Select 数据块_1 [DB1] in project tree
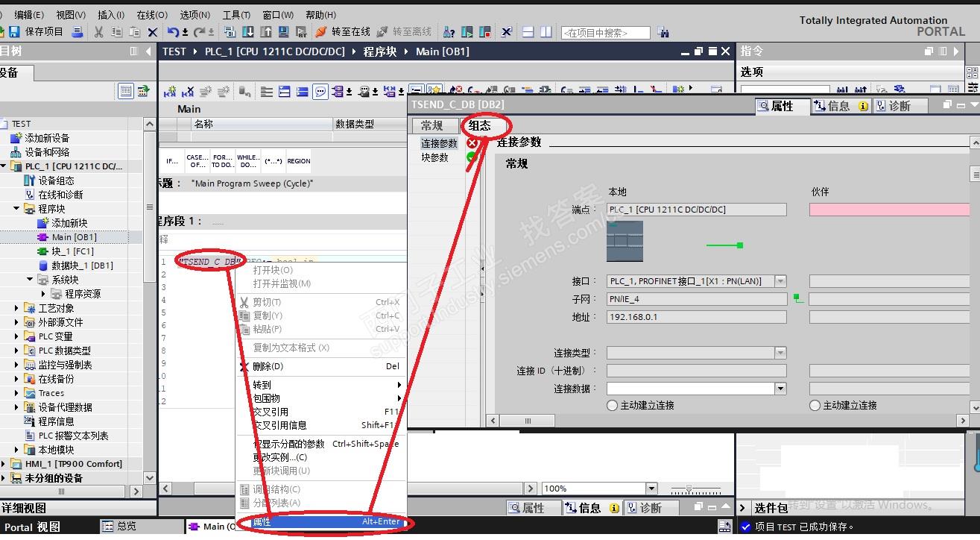 point(75,266)
